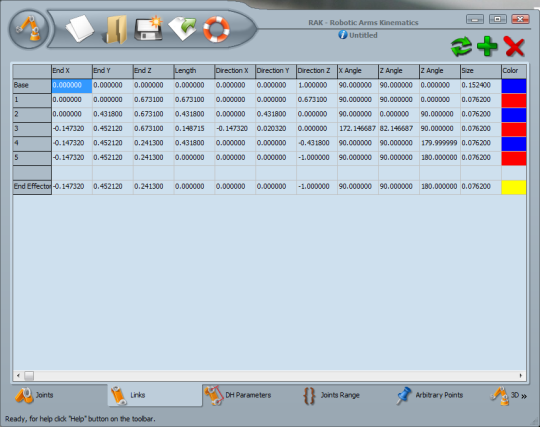This screenshot has height=427, width=540.
Task: Select row header 3
Action: pyautogui.click(x=32, y=129)
